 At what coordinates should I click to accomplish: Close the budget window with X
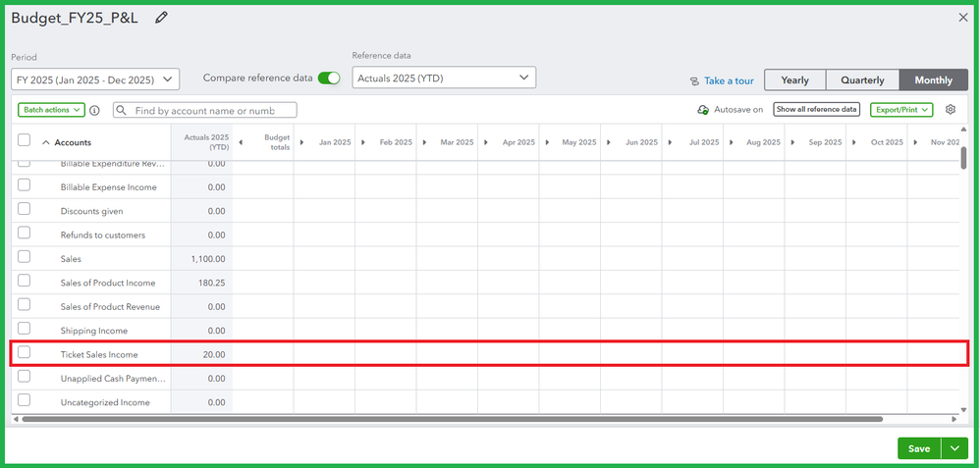tap(963, 18)
